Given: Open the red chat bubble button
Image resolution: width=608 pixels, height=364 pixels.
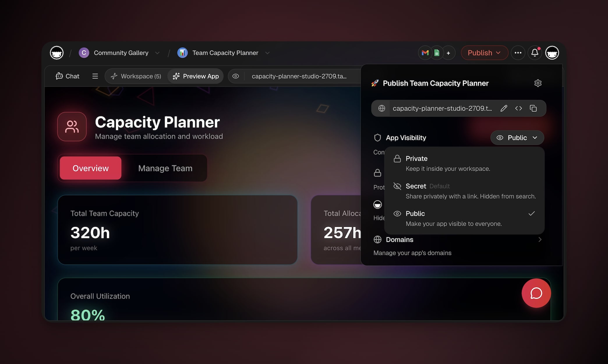Looking at the screenshot, I should point(536,293).
